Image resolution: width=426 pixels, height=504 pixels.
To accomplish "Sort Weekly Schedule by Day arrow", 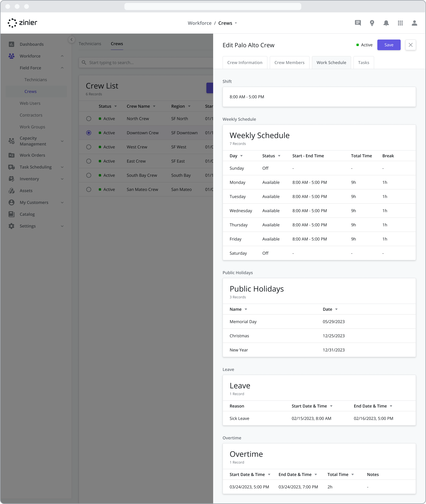I will pyautogui.click(x=241, y=156).
